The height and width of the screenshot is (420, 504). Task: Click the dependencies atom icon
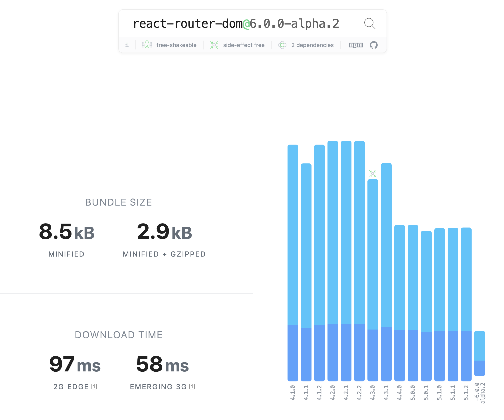pos(282,45)
